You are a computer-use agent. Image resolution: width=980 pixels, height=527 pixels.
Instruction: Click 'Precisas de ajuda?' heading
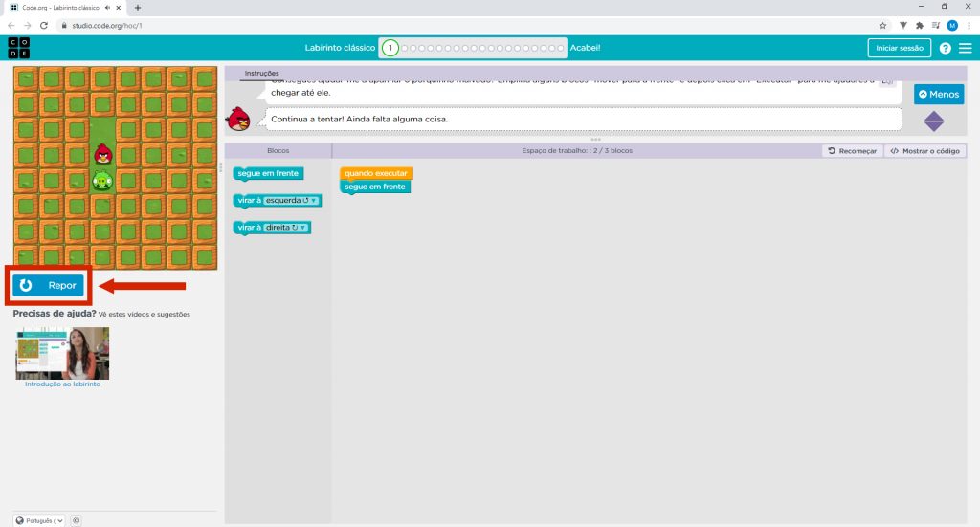pyautogui.click(x=55, y=314)
